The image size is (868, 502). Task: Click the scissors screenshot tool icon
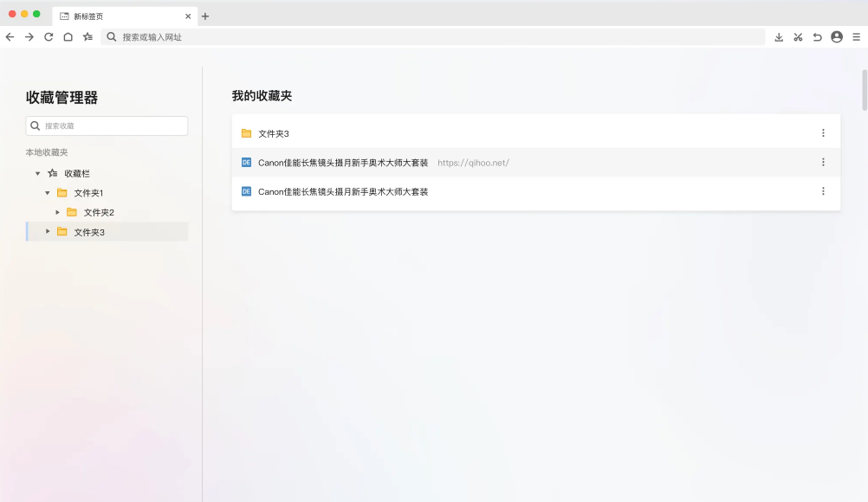[798, 37]
